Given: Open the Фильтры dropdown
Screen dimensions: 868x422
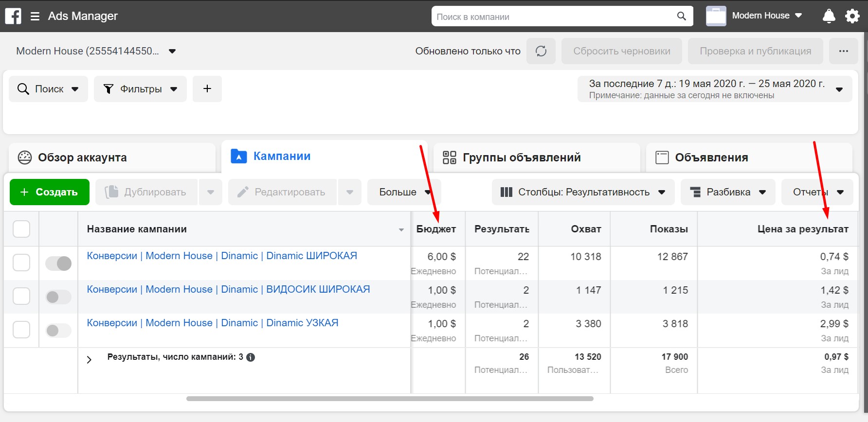Looking at the screenshot, I should point(140,89).
